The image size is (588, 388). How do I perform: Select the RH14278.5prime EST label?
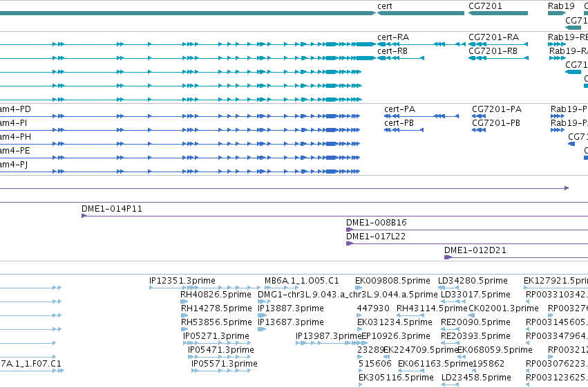[216, 309]
